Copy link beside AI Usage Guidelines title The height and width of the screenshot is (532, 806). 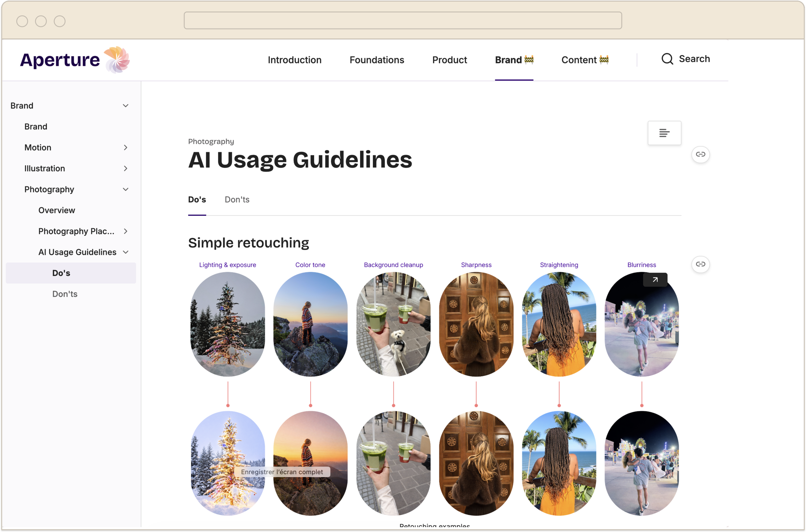click(x=701, y=154)
